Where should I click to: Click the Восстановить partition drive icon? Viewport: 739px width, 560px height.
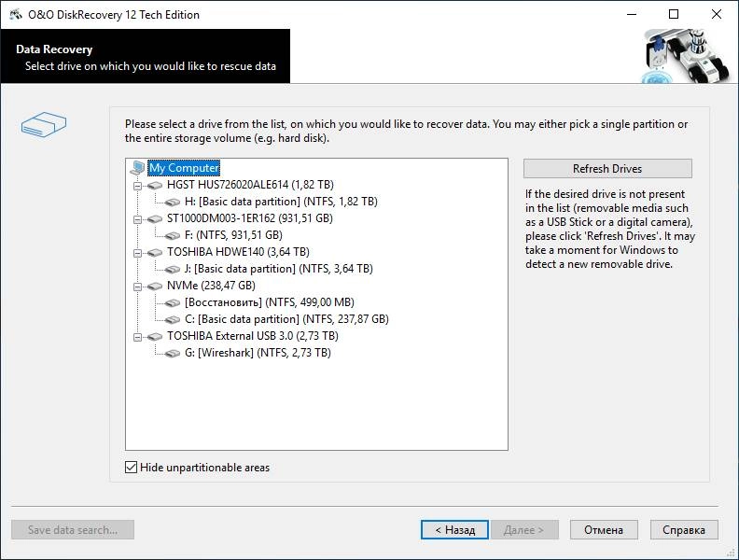173,302
